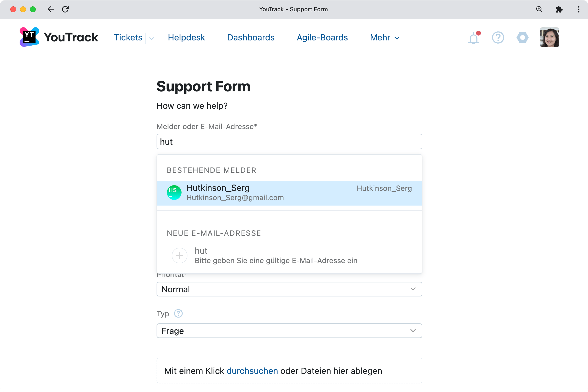
Task: Click the durchsuchen link for file upload
Action: (252, 371)
